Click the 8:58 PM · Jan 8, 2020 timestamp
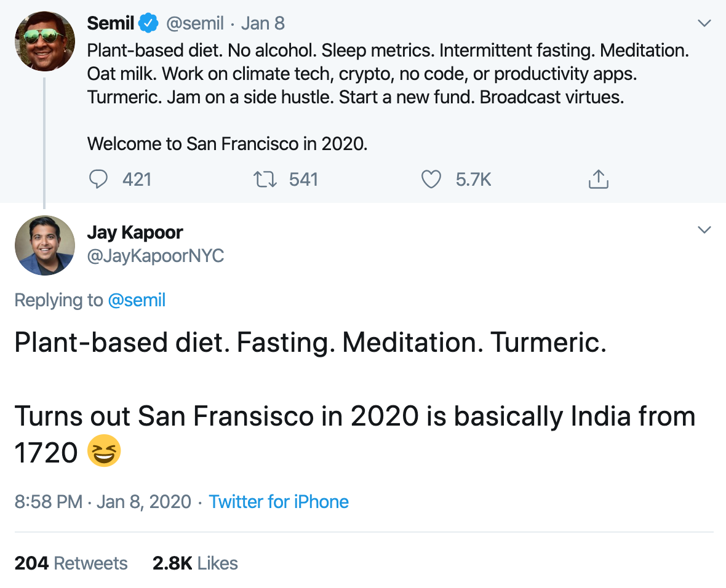This screenshot has width=726, height=588. point(103,502)
